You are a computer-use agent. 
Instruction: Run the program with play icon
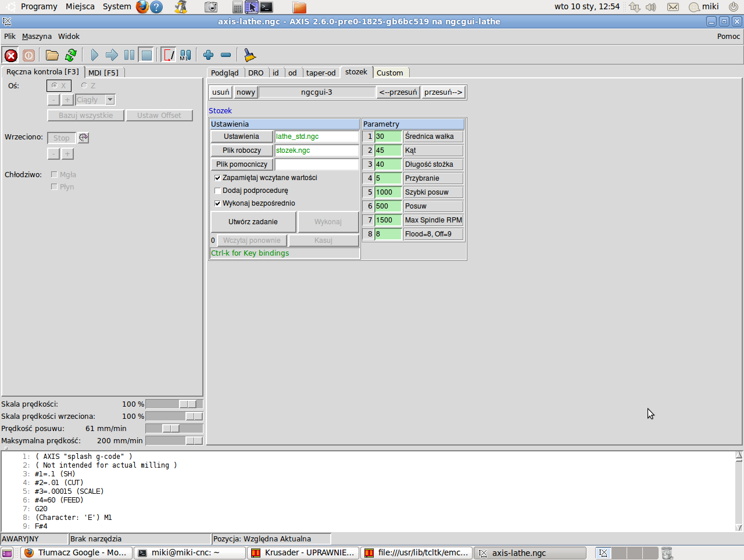tap(95, 55)
